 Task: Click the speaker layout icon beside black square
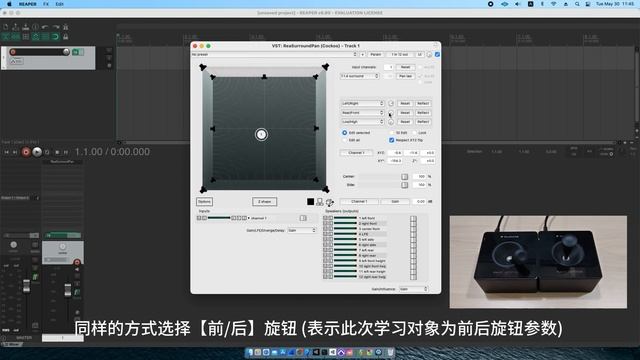(x=320, y=202)
